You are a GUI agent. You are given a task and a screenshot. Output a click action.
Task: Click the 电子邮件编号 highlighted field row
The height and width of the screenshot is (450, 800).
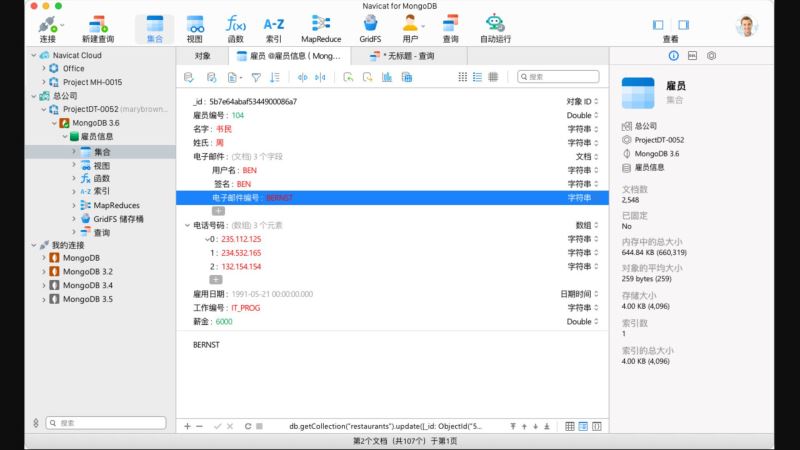[x=392, y=197]
